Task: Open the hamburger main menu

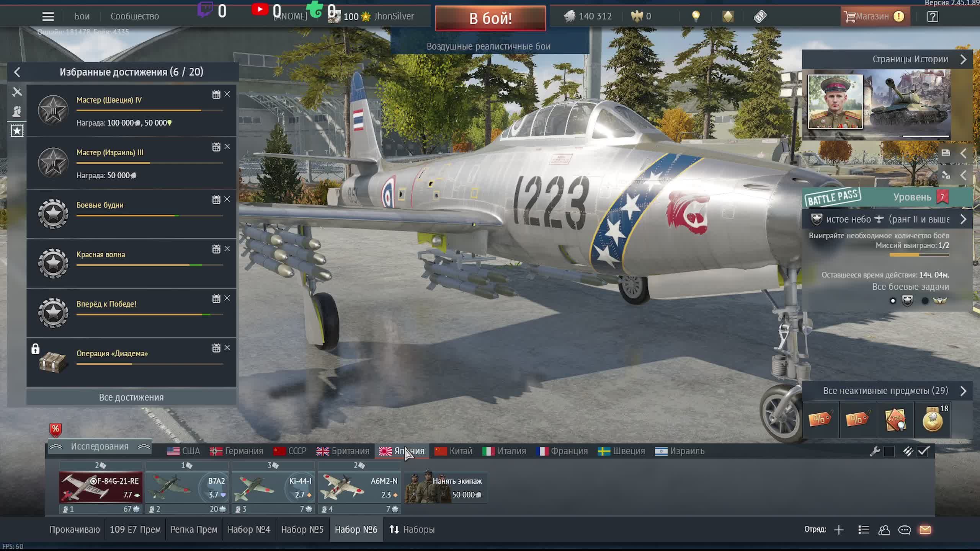Action: click(x=48, y=16)
